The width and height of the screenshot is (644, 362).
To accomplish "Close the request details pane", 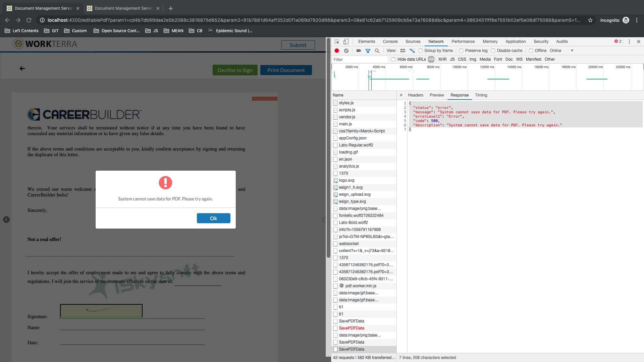I will pyautogui.click(x=401, y=95).
